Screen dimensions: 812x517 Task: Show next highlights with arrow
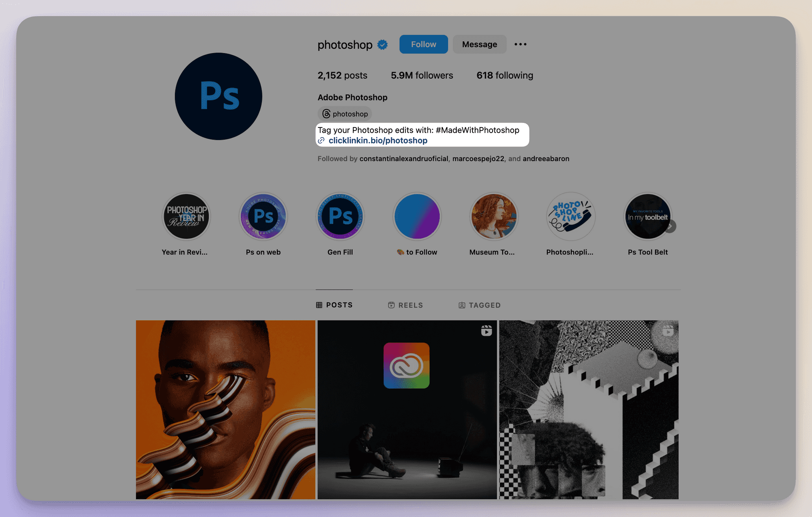[x=670, y=226]
